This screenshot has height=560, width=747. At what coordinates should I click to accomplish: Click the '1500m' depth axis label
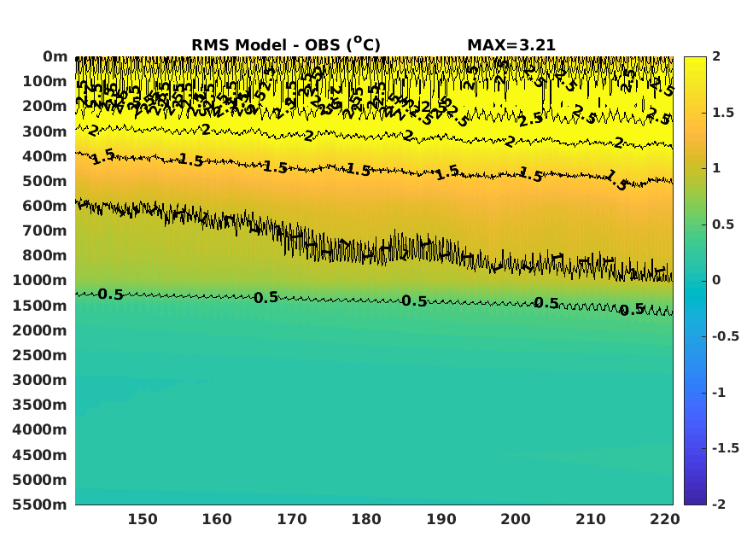(40, 306)
